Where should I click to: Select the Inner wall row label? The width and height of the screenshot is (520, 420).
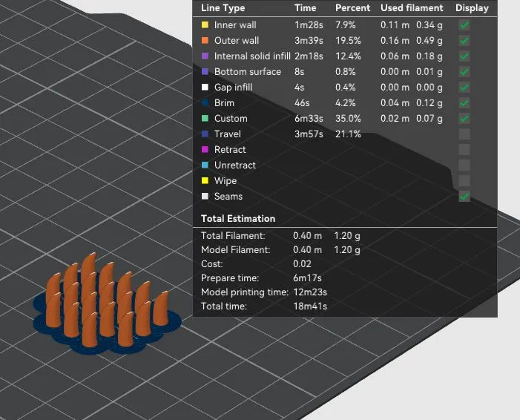click(x=235, y=25)
